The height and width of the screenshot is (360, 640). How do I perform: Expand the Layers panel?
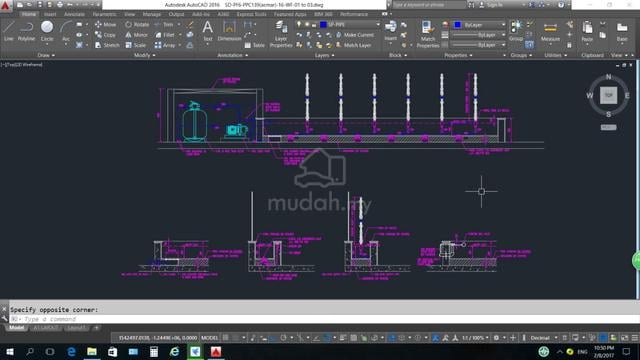click(x=324, y=55)
